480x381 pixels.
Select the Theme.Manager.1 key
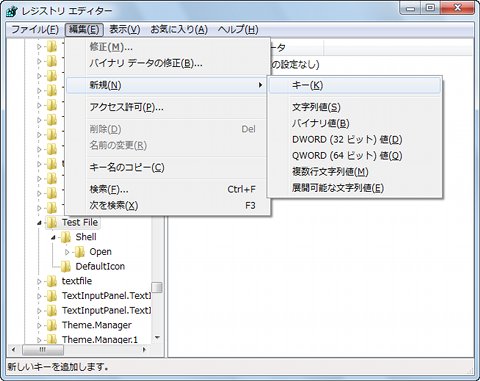100,339
